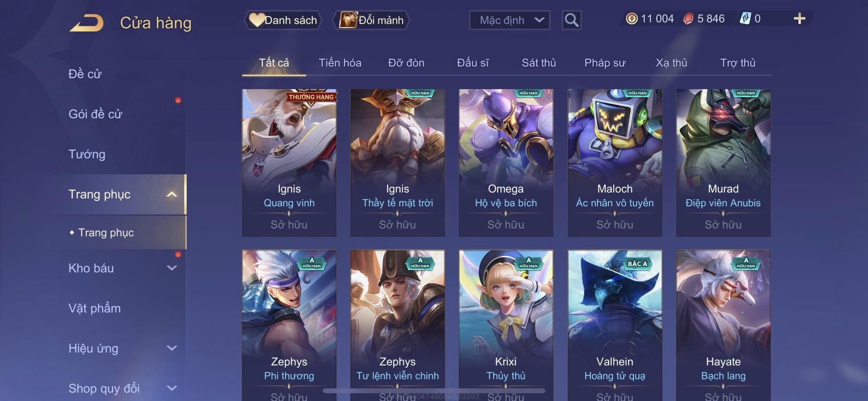Select the Tiến hóa tab
The width and height of the screenshot is (868, 401).
point(340,63)
